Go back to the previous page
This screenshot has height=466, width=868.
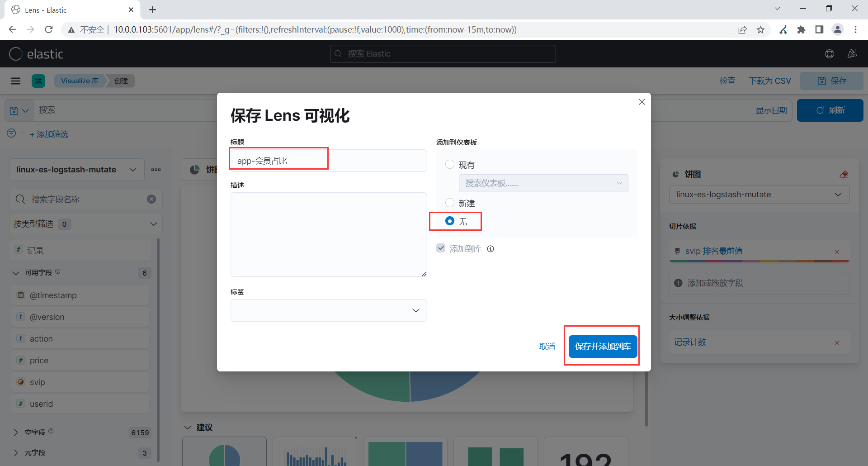(x=12, y=29)
